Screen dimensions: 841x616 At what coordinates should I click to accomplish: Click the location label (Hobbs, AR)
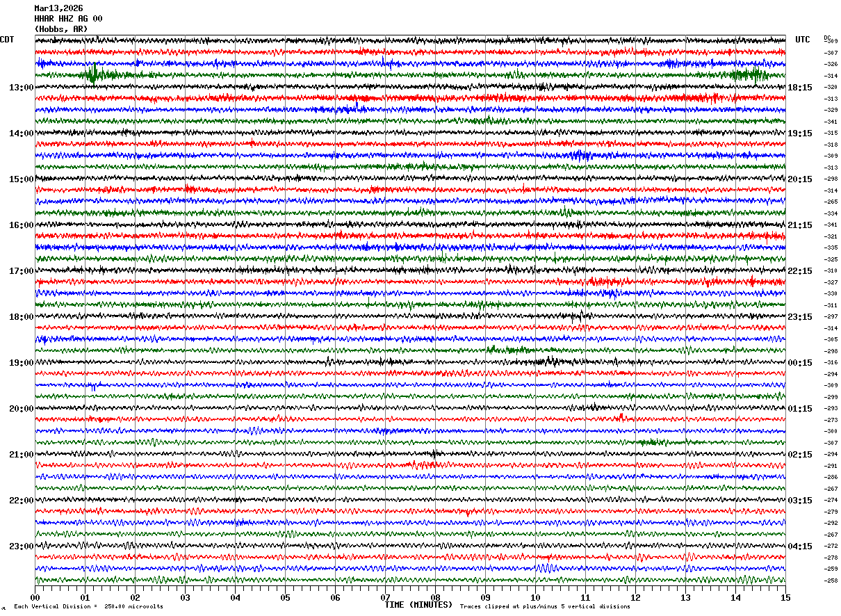click(x=60, y=29)
